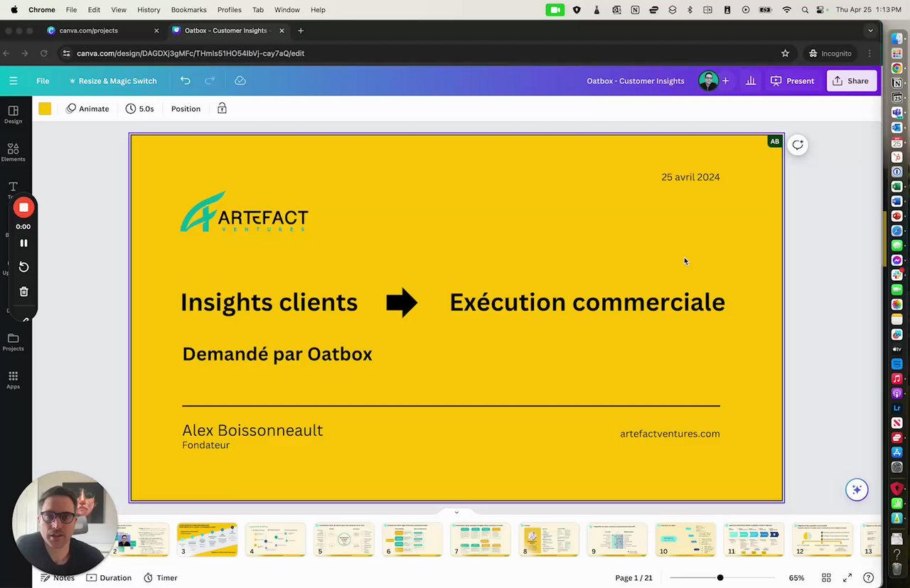
Task: Start presentation with Present button
Action: click(792, 81)
